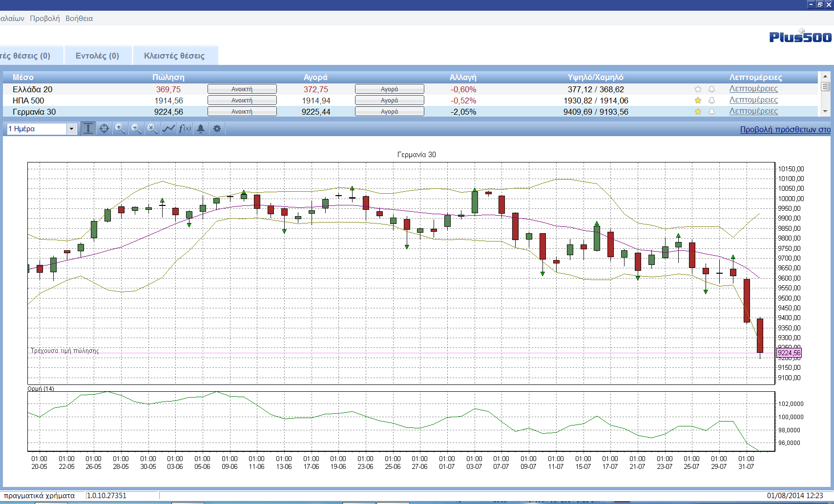Open the chart line type tool
The image size is (834, 504).
click(x=168, y=129)
